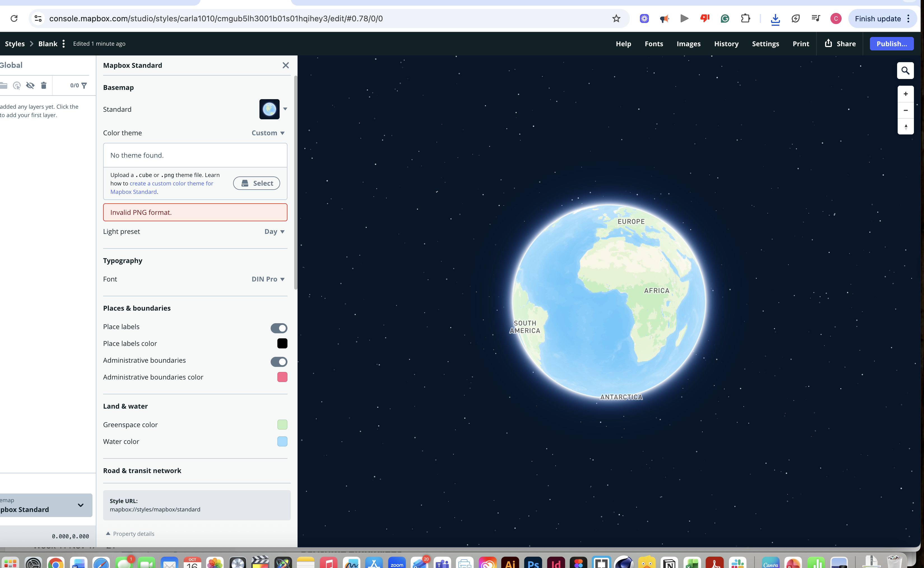Click the trash icon to delete layers

point(44,86)
